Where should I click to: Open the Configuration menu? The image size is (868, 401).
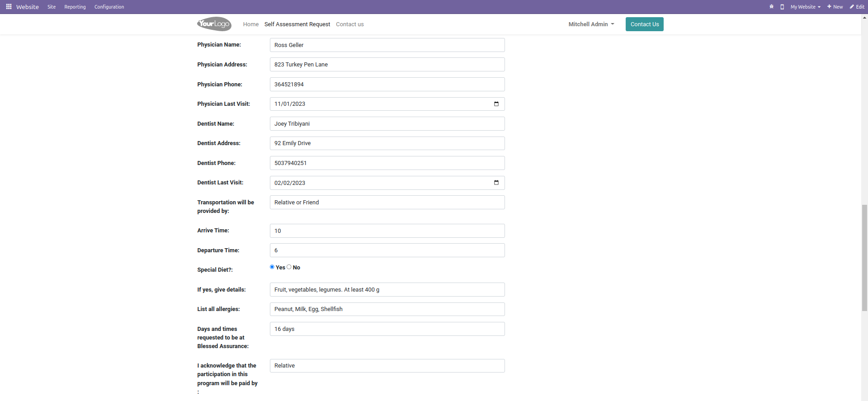click(109, 7)
